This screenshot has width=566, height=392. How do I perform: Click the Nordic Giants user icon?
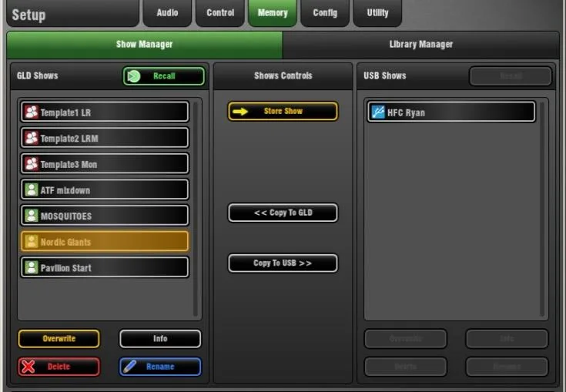pos(32,242)
